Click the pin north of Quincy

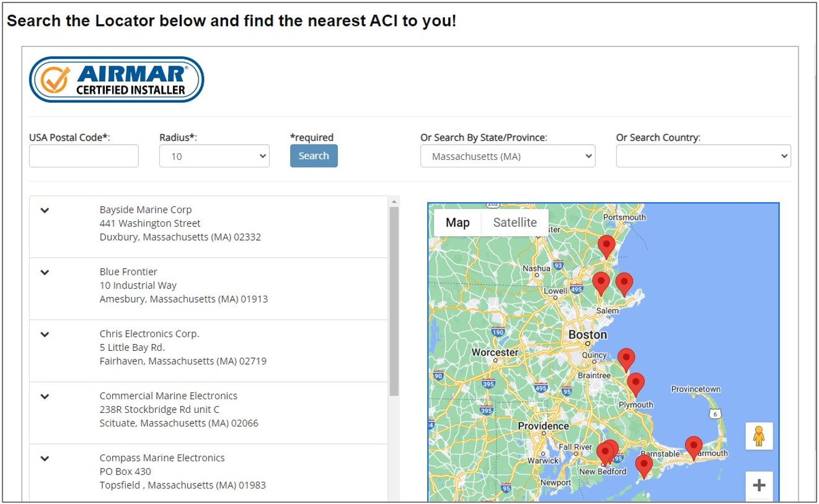pyautogui.click(x=626, y=358)
